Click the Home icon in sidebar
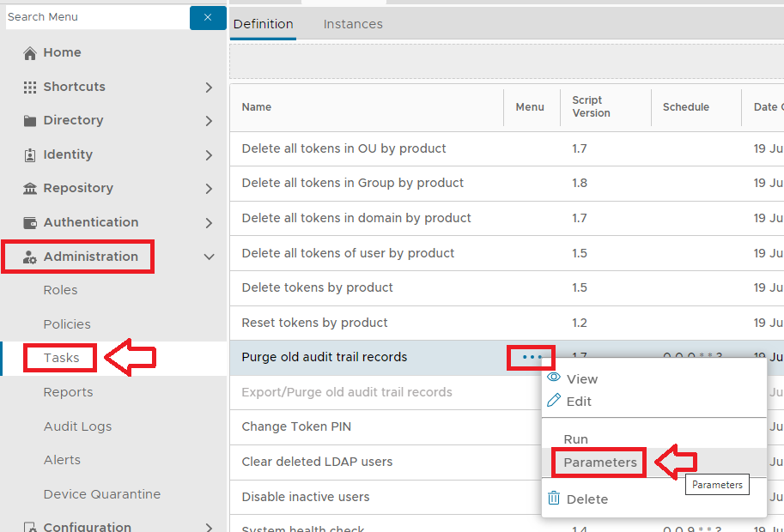The image size is (784, 532). (30, 53)
